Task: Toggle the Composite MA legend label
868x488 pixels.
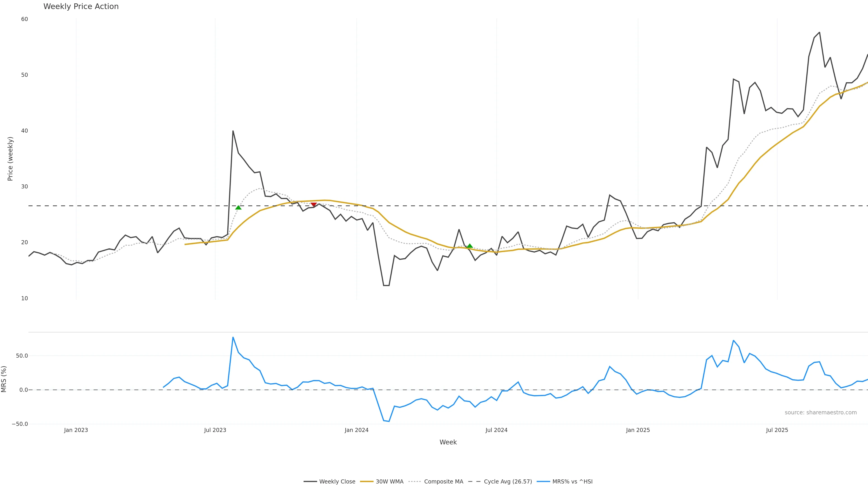Action: click(x=443, y=482)
